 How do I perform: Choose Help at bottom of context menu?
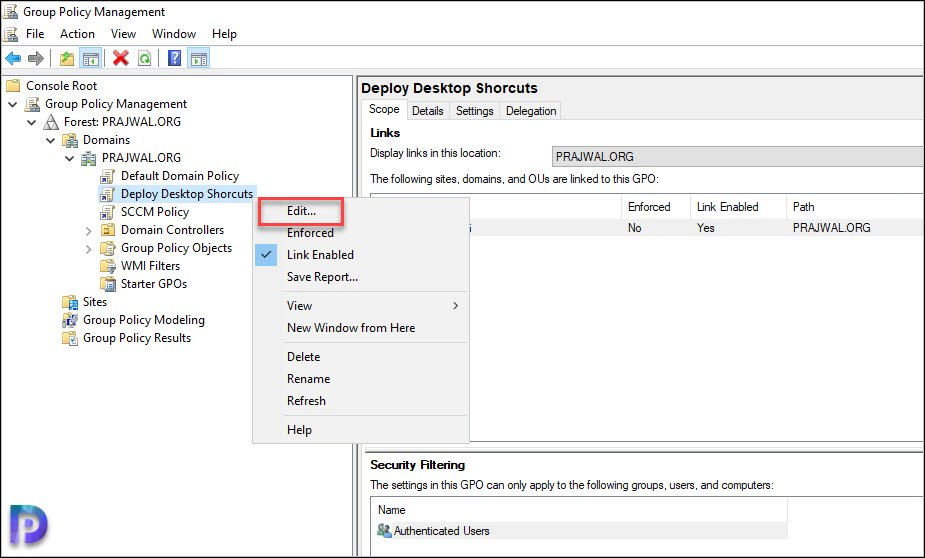pos(299,430)
